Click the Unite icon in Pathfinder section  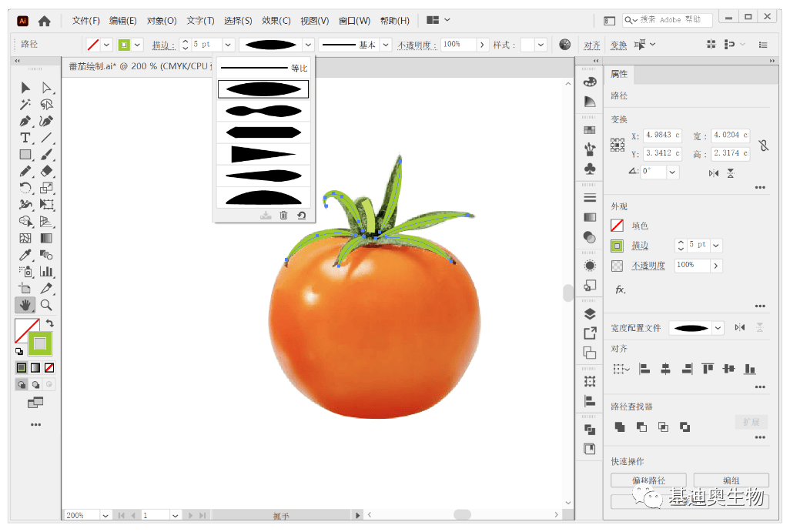[620, 427]
